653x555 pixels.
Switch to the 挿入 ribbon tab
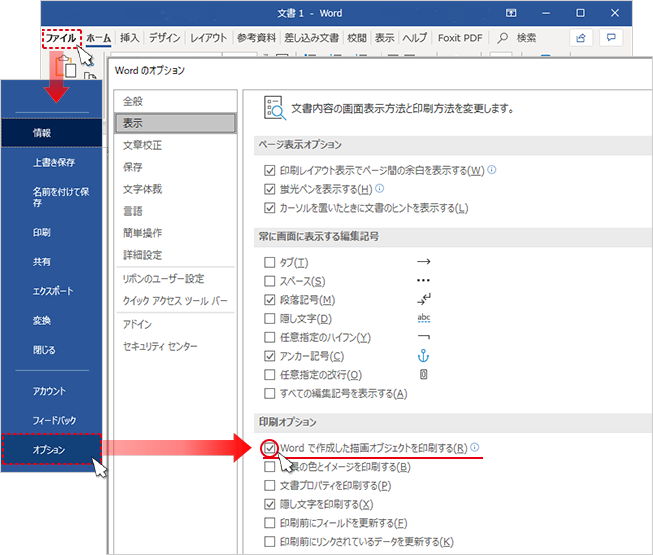pyautogui.click(x=130, y=37)
